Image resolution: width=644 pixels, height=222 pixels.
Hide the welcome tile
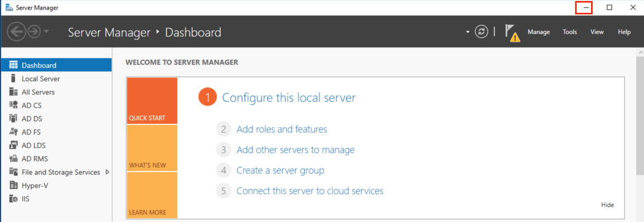[608, 205]
